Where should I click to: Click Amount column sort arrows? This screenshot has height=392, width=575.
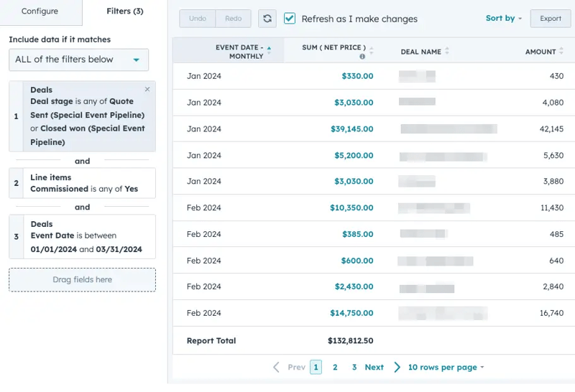[561, 51]
